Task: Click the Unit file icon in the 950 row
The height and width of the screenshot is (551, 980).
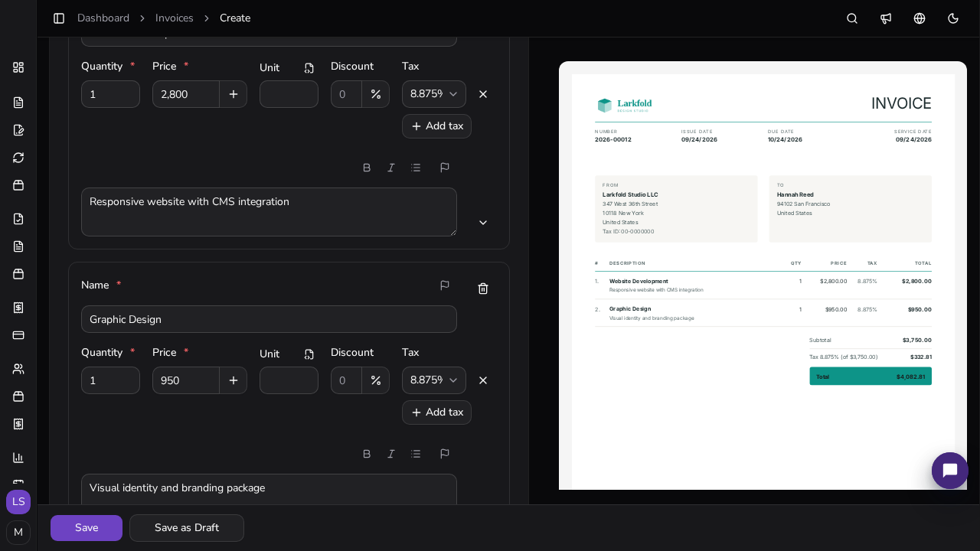Action: tap(309, 354)
